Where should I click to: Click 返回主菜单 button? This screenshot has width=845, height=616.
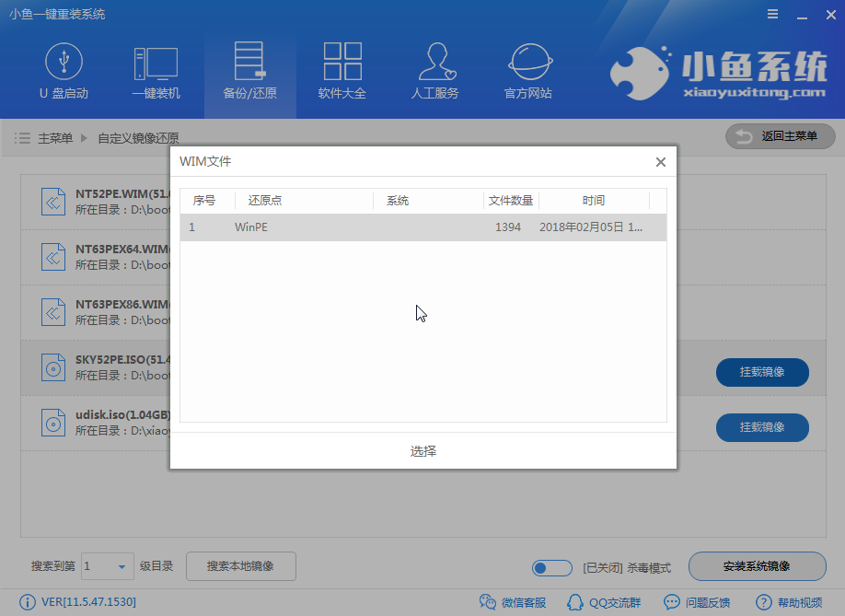pyautogui.click(x=780, y=136)
